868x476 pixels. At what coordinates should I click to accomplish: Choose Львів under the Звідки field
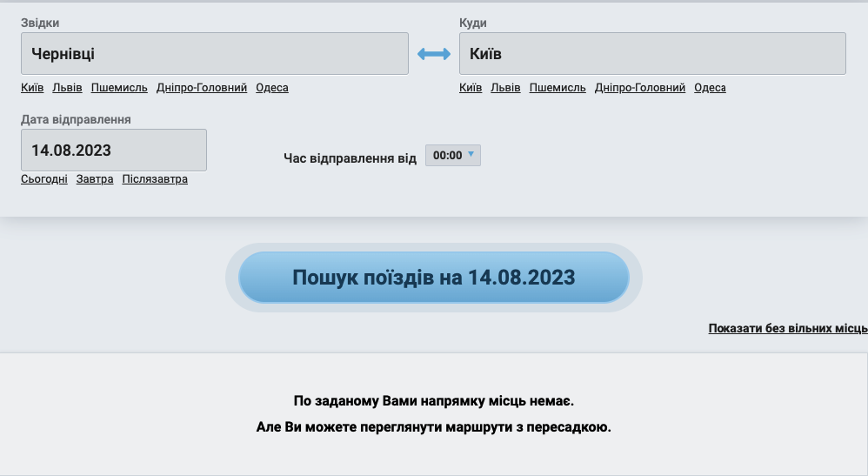[68, 88]
